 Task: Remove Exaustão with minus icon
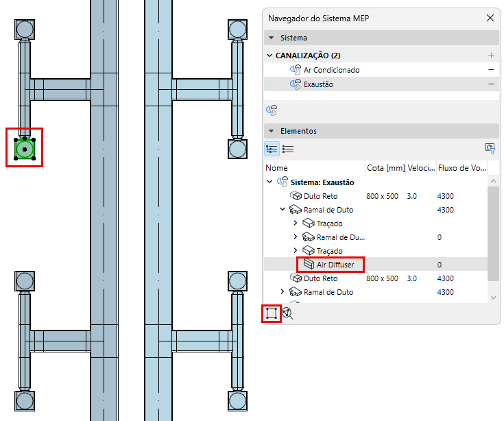tap(491, 84)
